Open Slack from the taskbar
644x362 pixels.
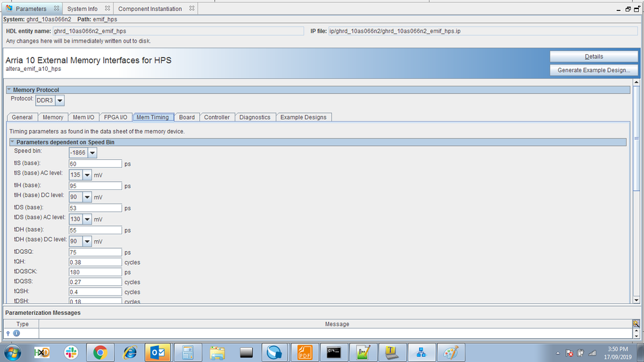tap(71, 352)
